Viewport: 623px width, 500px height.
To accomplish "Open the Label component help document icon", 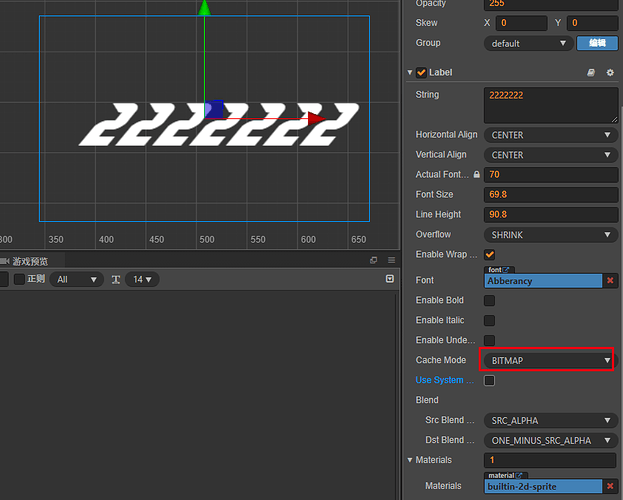I will 591,73.
